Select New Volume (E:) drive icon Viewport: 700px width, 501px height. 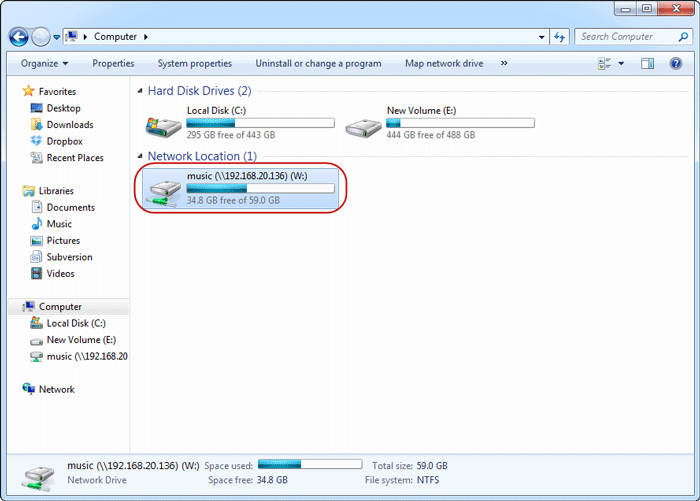click(363, 128)
